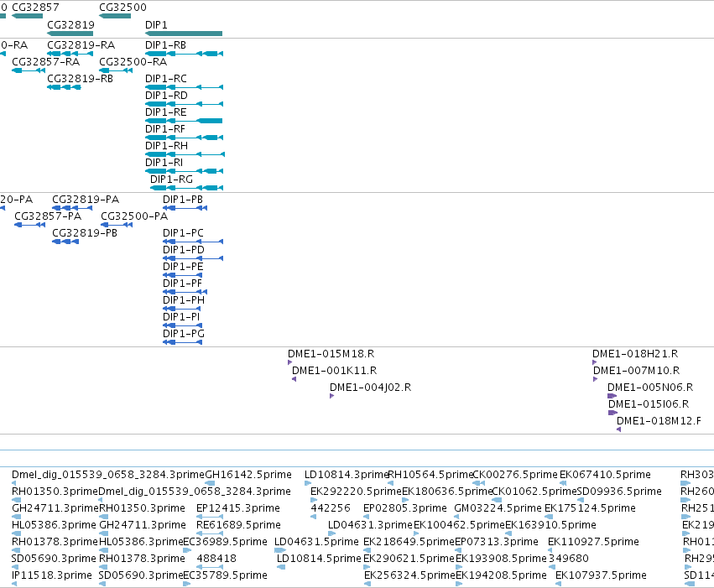This screenshot has height=588, width=714.
Task: Select the DIP1-RC transcript label
Action: 166,79
